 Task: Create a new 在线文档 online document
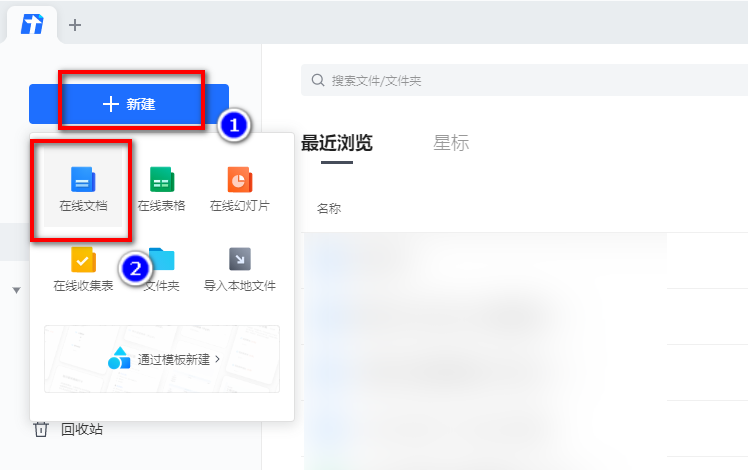tap(82, 190)
